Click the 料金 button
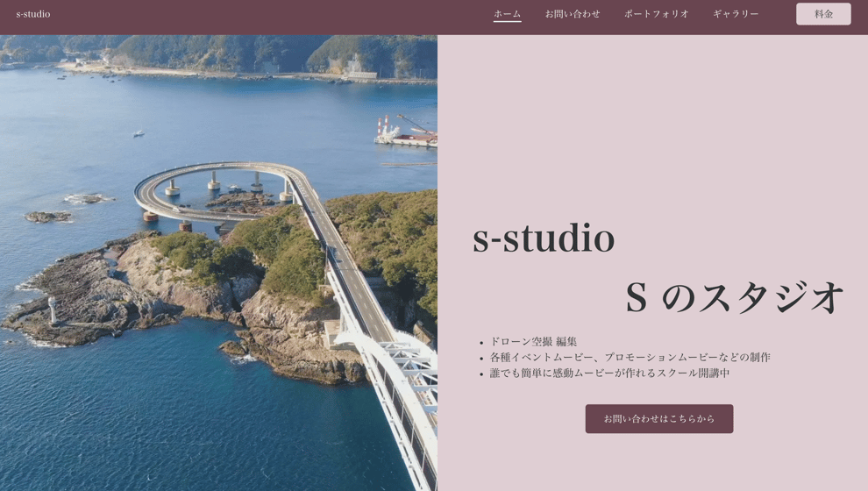The height and width of the screenshot is (491, 868). coord(823,14)
